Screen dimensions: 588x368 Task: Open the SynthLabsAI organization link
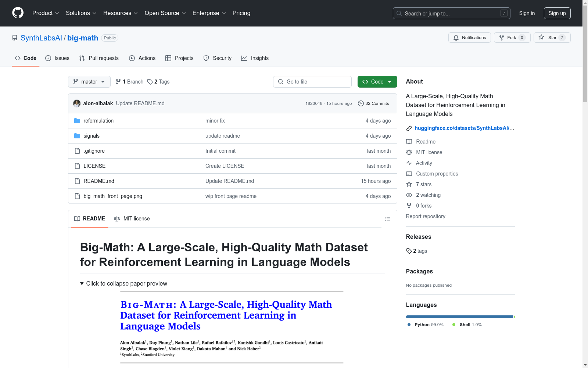tap(41, 38)
